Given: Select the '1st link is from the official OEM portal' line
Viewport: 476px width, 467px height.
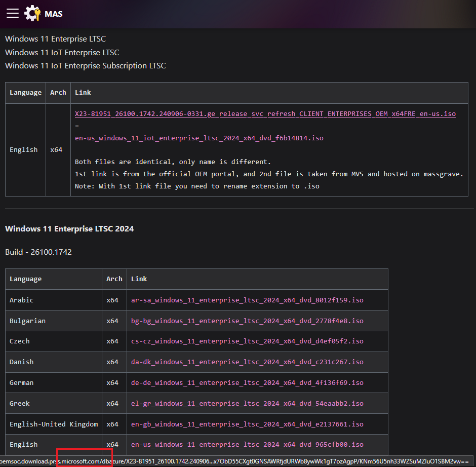Looking at the screenshot, I should (x=269, y=174).
